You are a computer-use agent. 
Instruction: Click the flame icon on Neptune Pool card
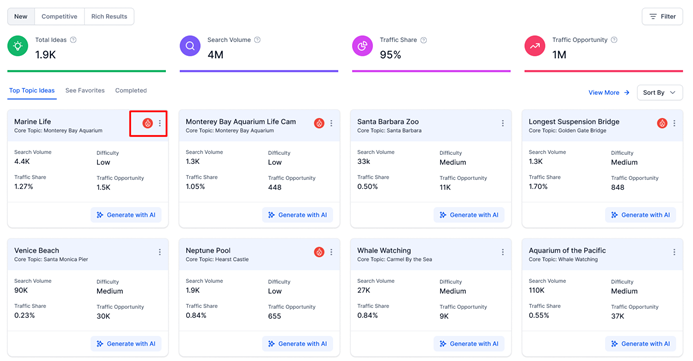tap(319, 252)
